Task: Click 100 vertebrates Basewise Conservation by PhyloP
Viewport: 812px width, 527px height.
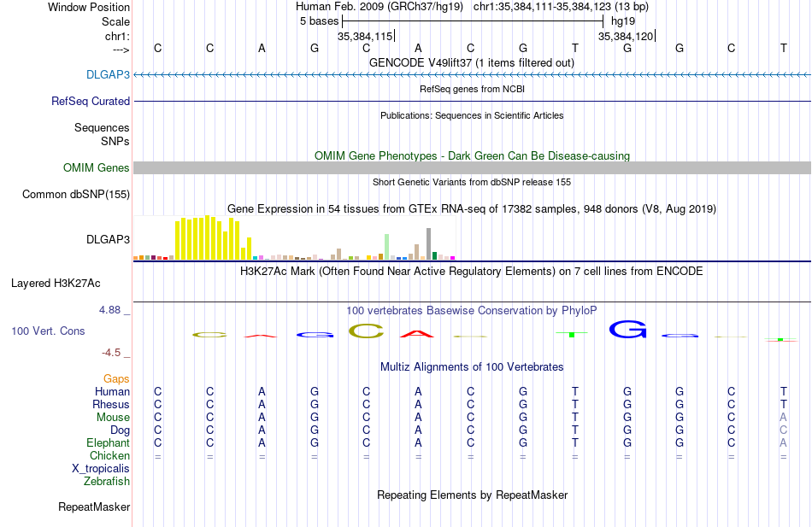Action: click(x=472, y=311)
